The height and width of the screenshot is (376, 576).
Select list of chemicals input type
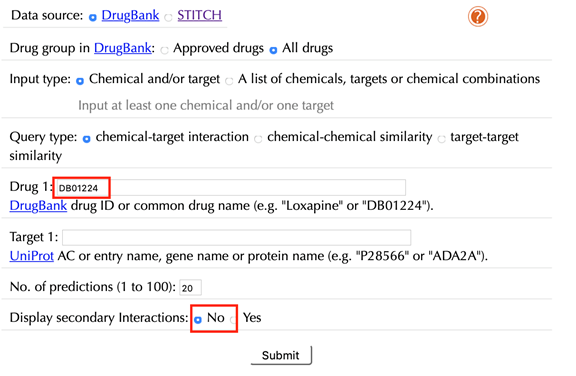[229, 81]
